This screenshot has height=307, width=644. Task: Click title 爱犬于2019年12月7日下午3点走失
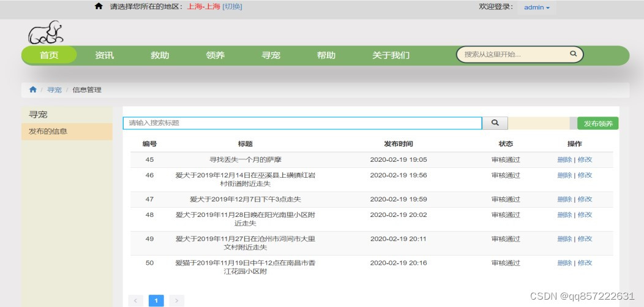245,199
